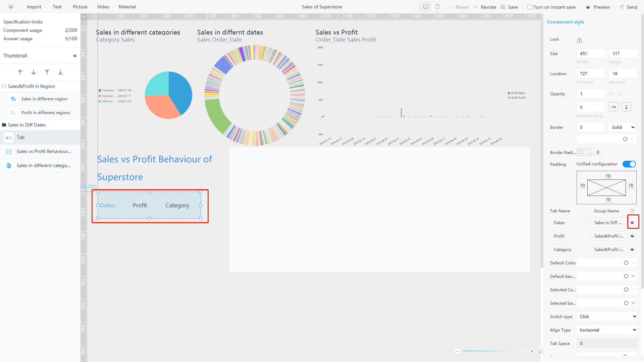Move layer down one level arrow
The width and height of the screenshot is (644, 362).
point(34,72)
